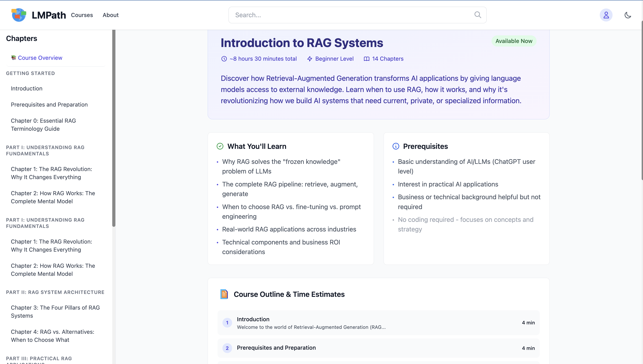Click the books icon next to Course Overview
Screen dimensions: 643x364
coord(13,58)
